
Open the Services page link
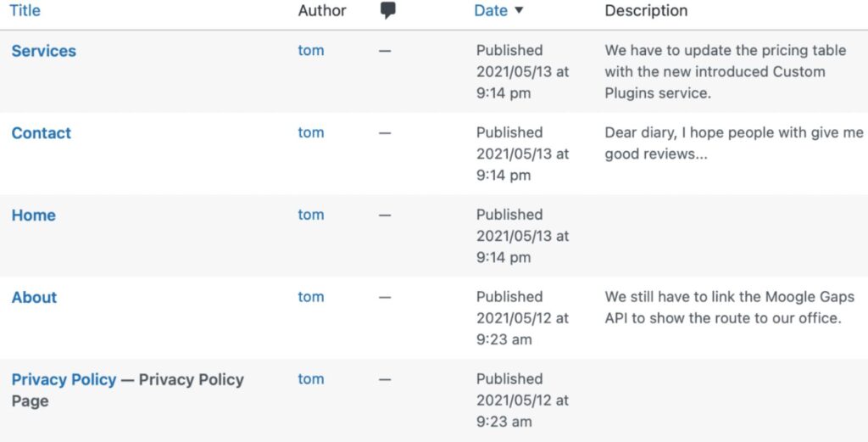pos(43,51)
